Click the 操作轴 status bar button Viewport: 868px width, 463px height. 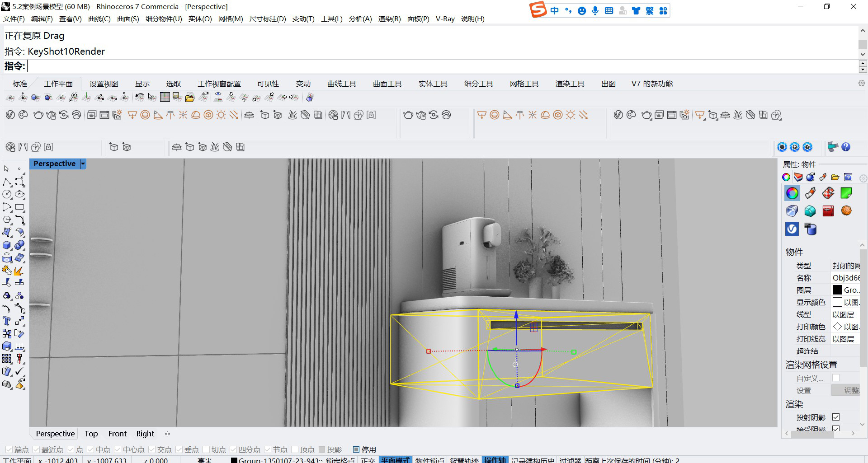click(495, 460)
